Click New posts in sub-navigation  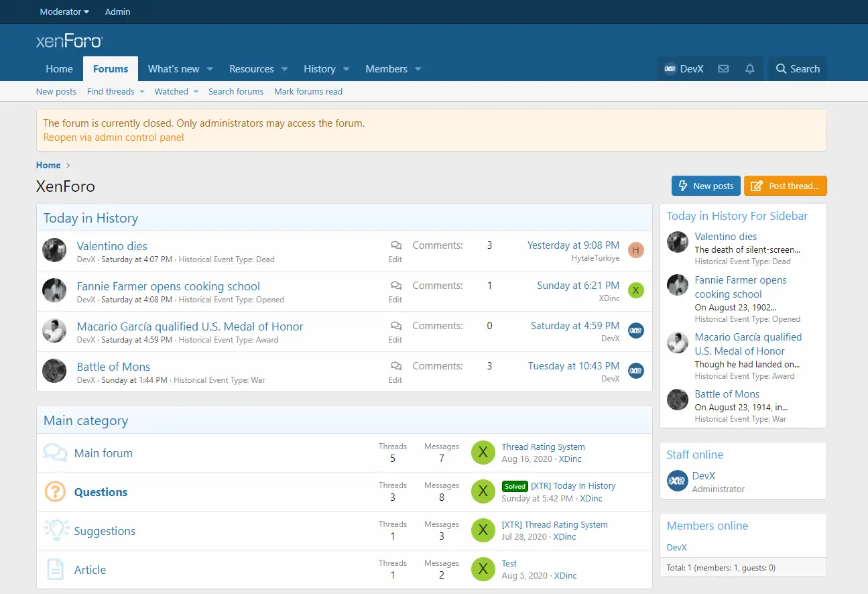56,92
